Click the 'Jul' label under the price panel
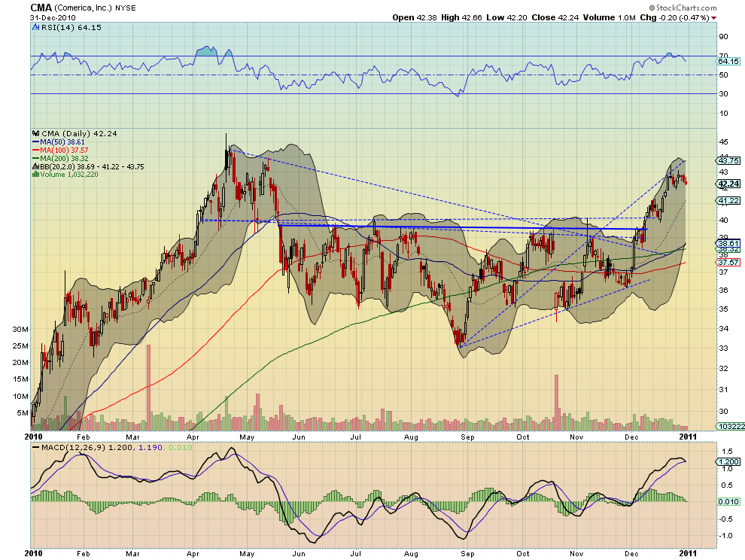Viewport: 745px width, 560px height. (355, 437)
